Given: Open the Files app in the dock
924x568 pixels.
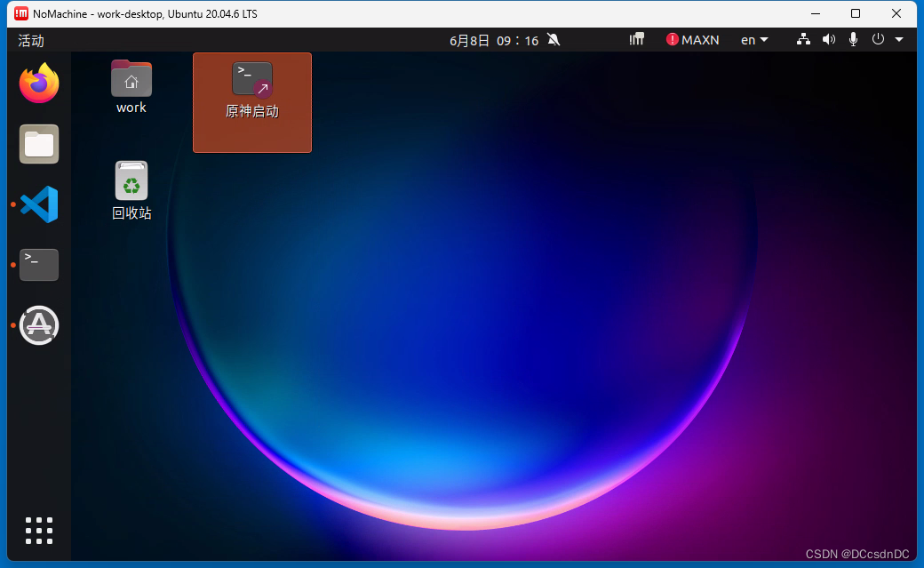Looking at the screenshot, I should click(38, 143).
